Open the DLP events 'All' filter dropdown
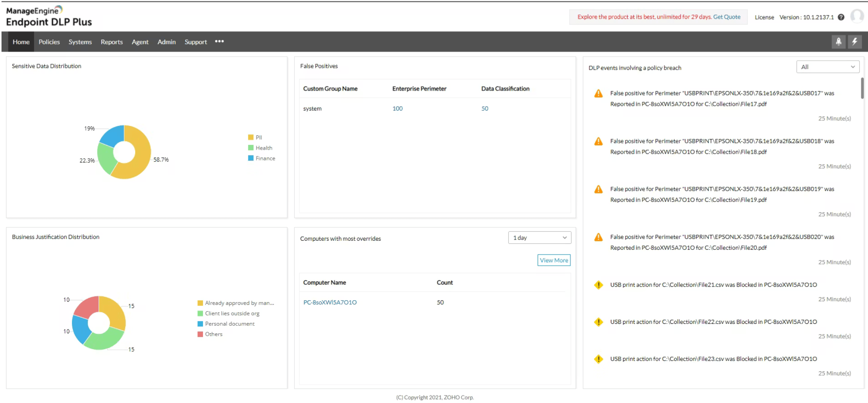 (828, 67)
